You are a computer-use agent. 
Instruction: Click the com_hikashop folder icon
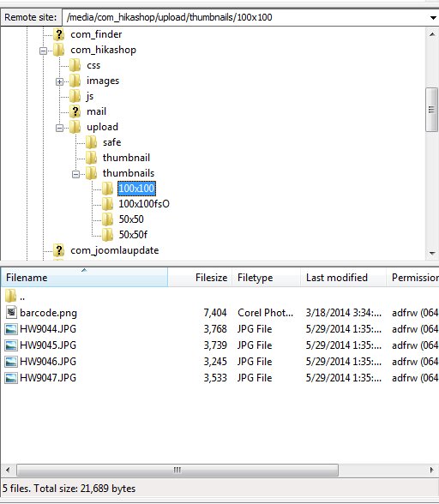click(59, 50)
